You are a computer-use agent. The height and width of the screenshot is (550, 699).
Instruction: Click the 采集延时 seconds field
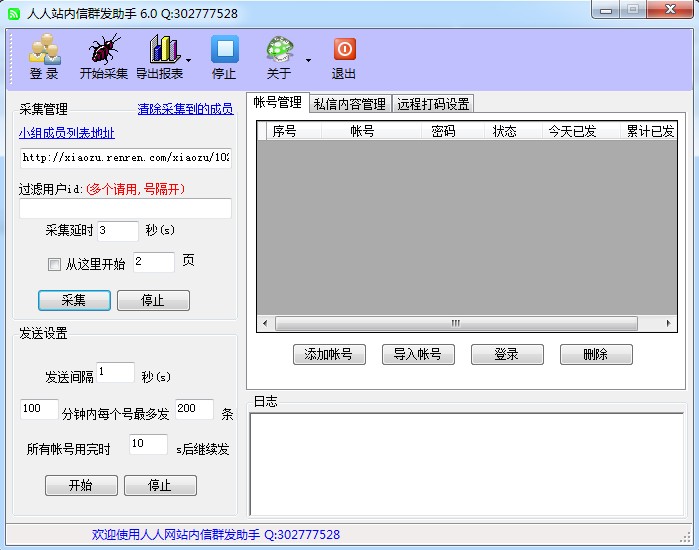click(118, 231)
